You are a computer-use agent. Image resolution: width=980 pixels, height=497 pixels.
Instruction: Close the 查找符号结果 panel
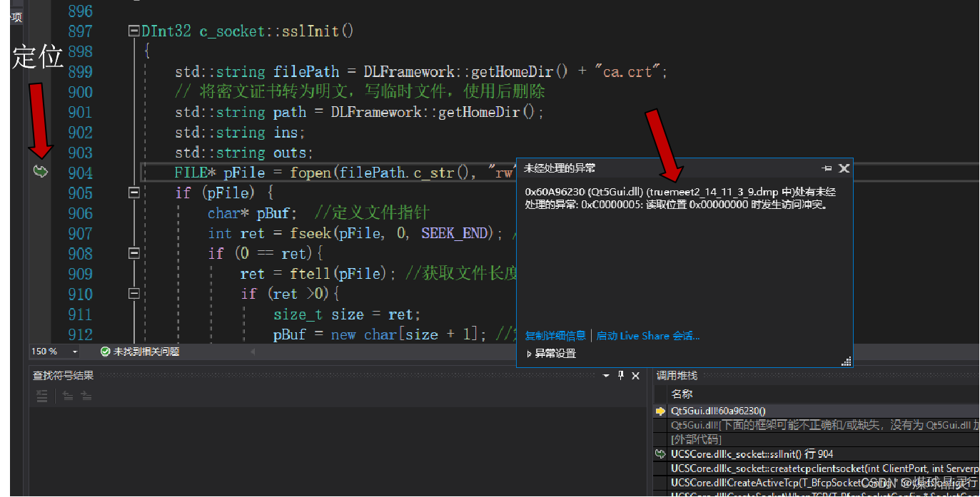click(x=636, y=376)
